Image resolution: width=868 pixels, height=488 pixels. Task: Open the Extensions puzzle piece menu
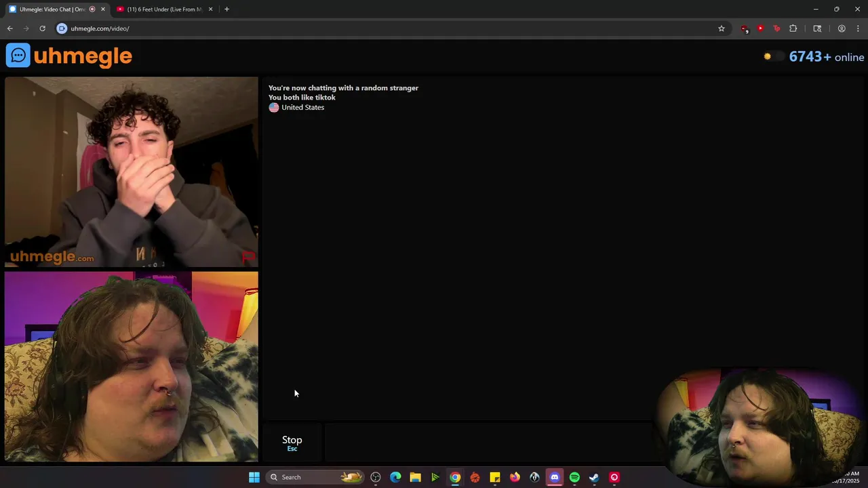click(x=793, y=28)
